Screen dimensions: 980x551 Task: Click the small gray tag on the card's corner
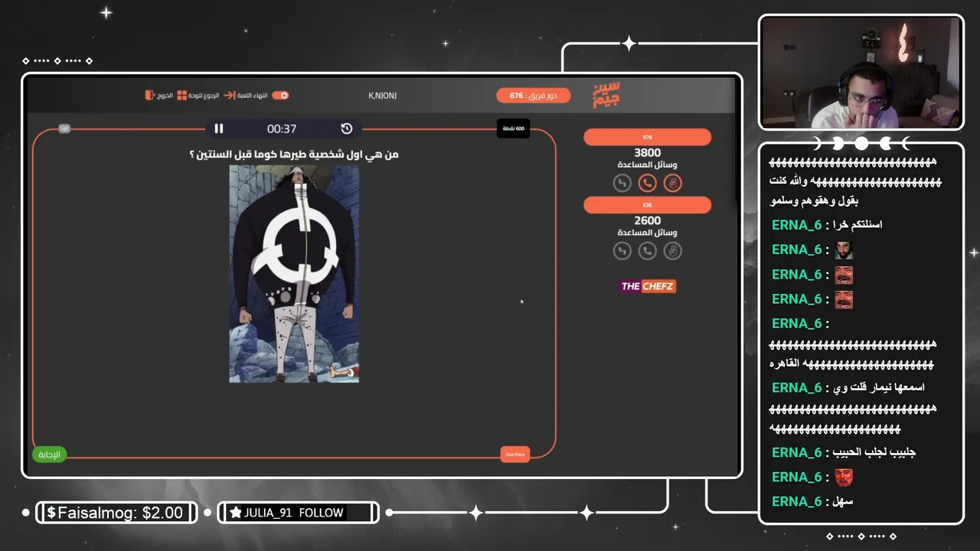[64, 129]
